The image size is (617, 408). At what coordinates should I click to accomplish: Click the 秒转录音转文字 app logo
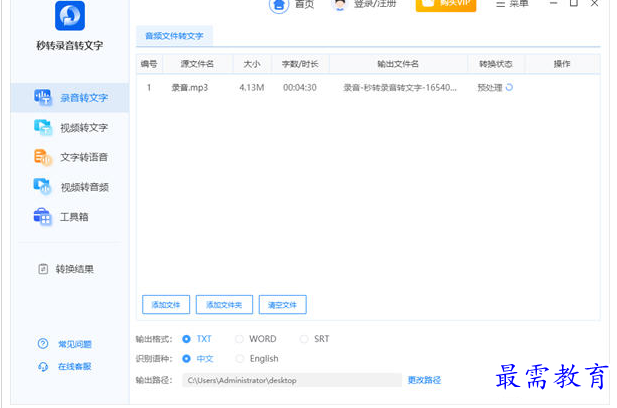click(70, 15)
